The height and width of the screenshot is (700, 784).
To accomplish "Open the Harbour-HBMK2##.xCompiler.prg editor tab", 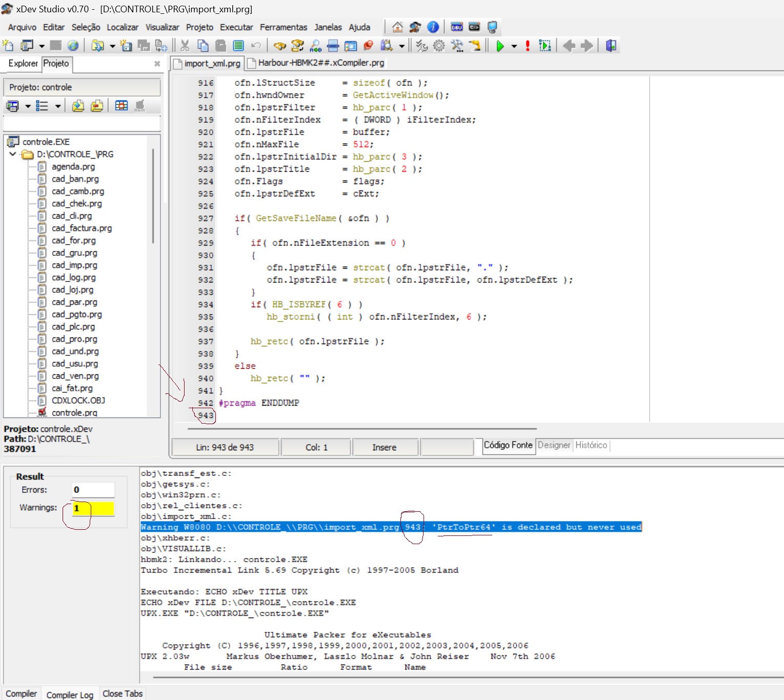I will 320,63.
